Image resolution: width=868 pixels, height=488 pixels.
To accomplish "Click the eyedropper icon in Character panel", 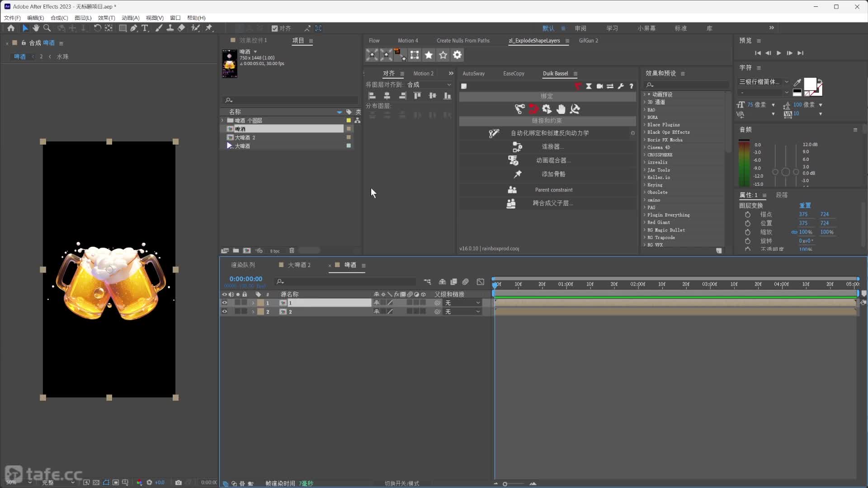I will pyautogui.click(x=797, y=82).
